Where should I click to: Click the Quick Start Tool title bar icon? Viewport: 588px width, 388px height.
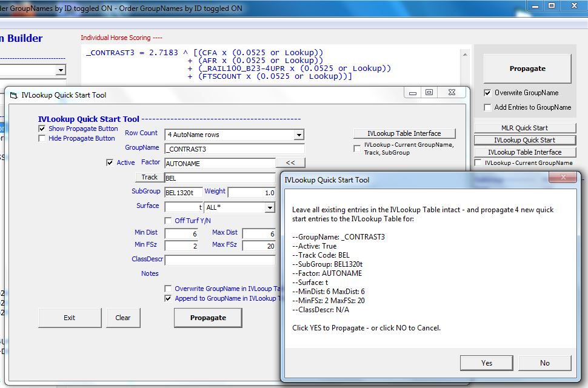pyautogui.click(x=13, y=95)
